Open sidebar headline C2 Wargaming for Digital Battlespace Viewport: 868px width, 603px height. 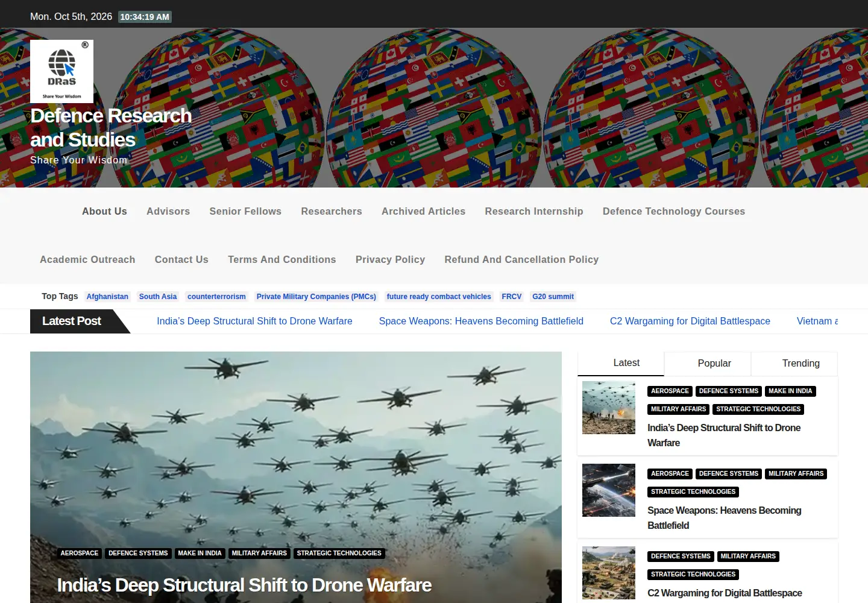click(725, 593)
